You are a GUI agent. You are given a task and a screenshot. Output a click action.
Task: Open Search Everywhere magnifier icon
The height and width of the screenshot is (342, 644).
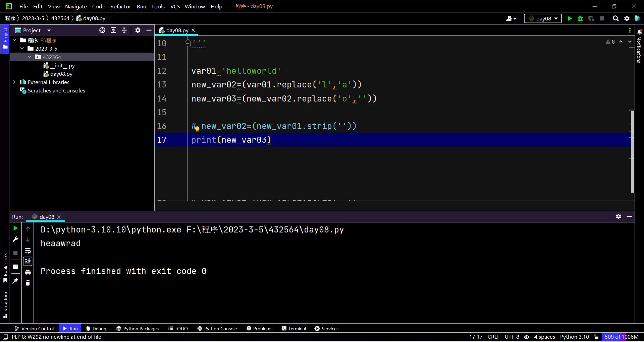coord(615,19)
